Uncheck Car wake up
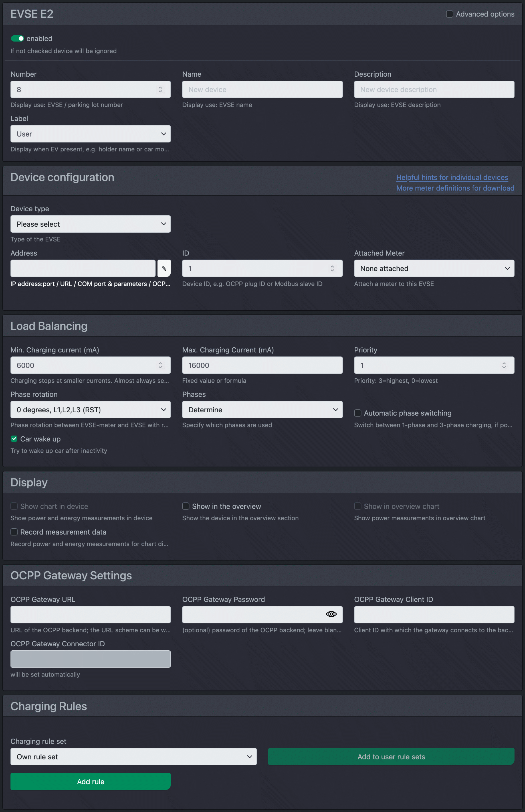The image size is (525, 812). (x=14, y=439)
